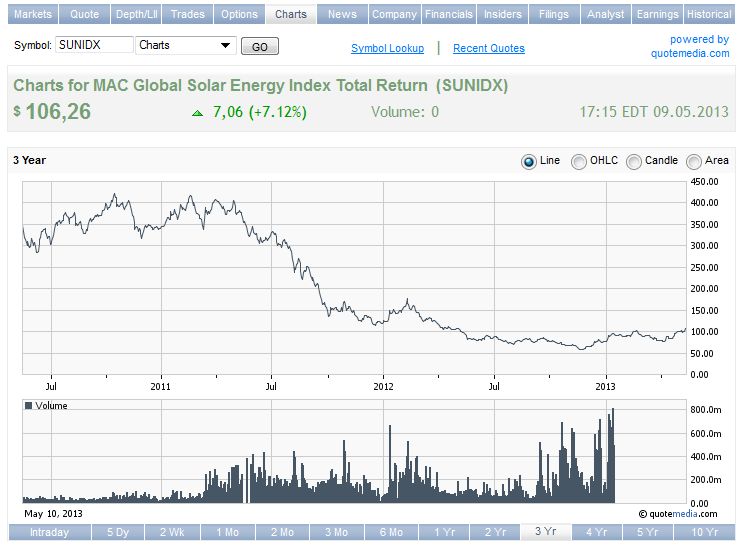Click the 450.00 price axis label
745x547 pixels.
[704, 182]
